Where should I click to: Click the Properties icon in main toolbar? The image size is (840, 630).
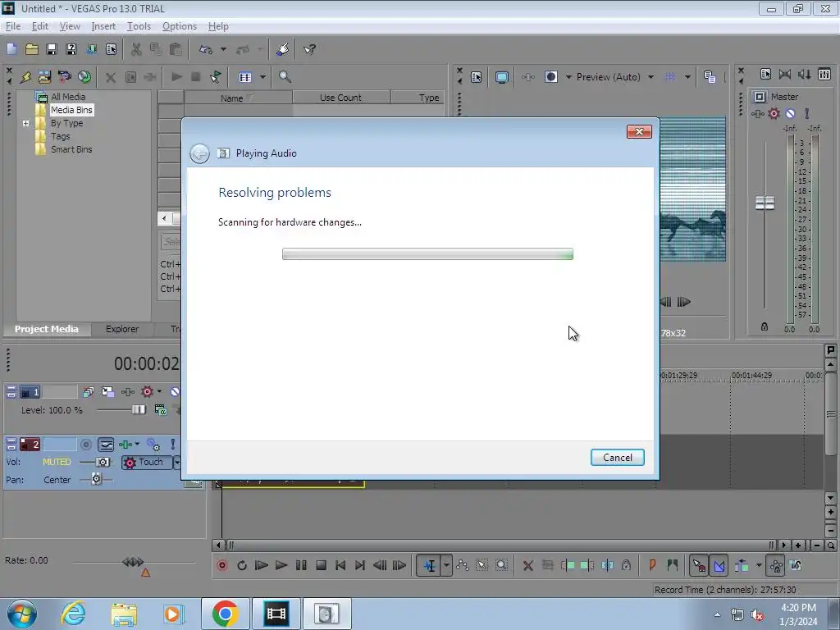coord(111,49)
